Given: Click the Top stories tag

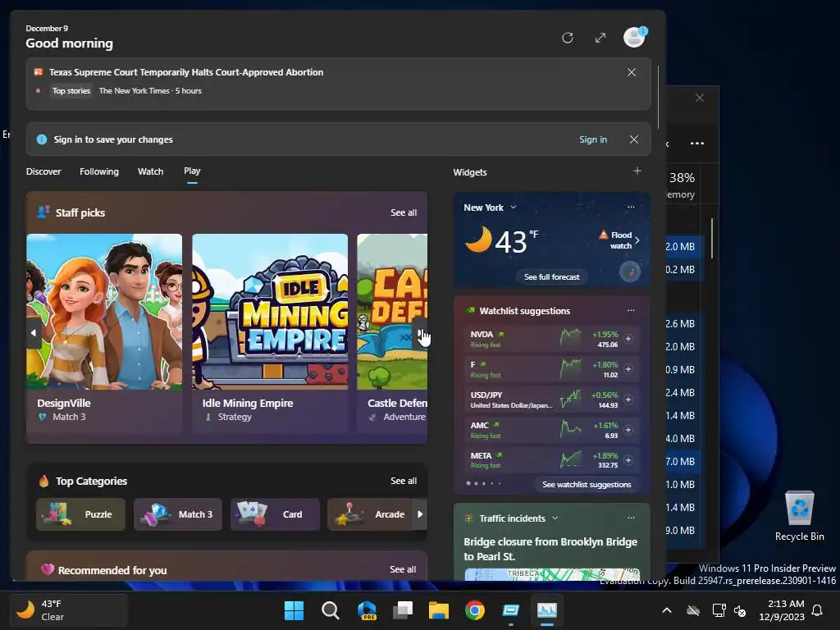Looking at the screenshot, I should (x=71, y=90).
